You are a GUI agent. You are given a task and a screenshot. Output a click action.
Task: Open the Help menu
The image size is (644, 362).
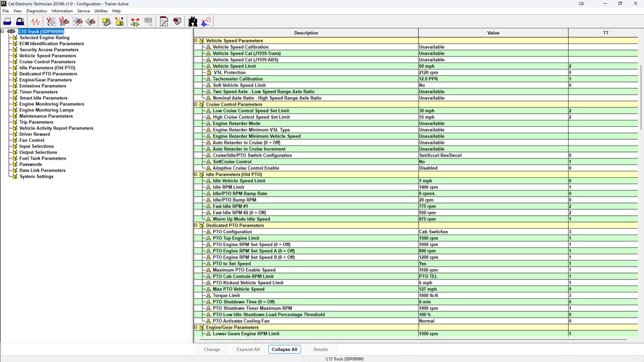(116, 11)
